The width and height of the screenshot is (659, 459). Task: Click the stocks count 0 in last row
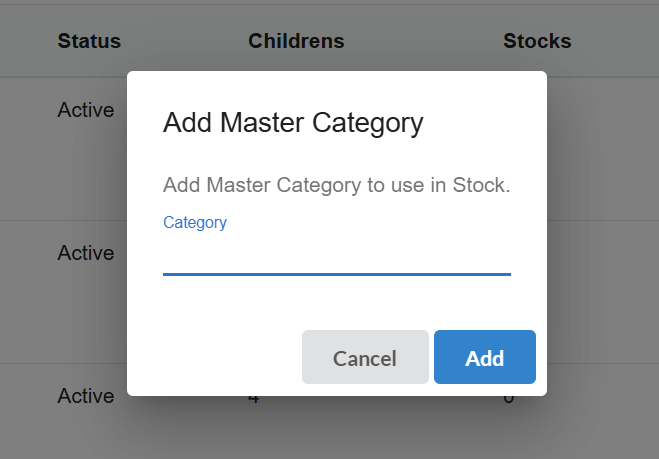[508, 398]
